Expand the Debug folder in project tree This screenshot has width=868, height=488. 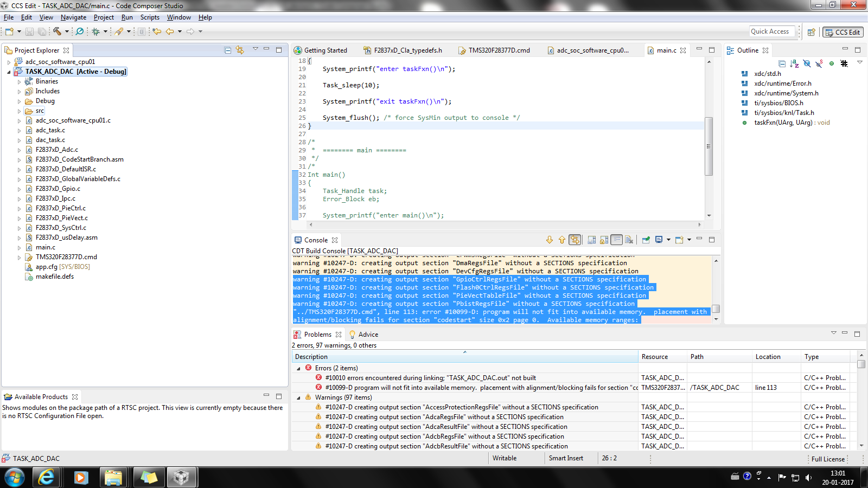click(19, 101)
